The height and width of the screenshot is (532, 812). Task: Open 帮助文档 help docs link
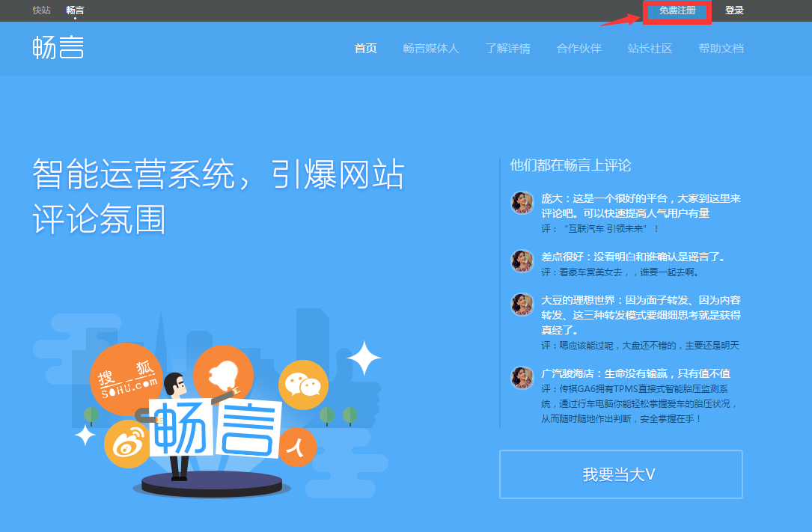(721, 49)
